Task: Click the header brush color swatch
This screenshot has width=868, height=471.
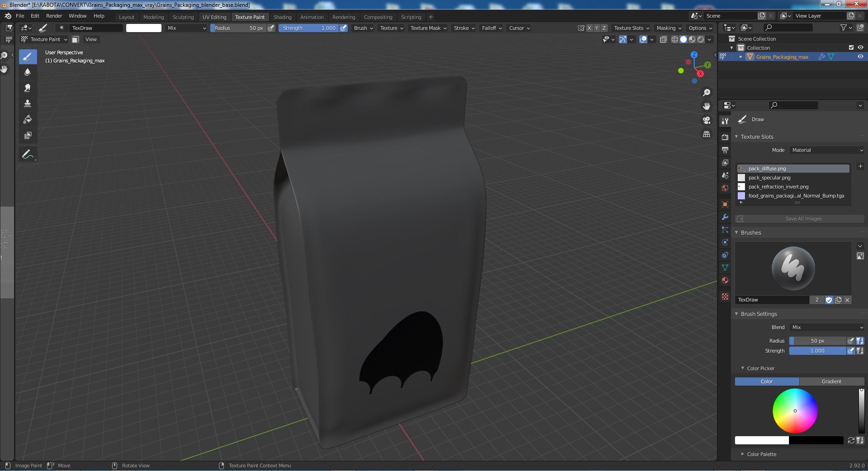Action: (x=143, y=28)
